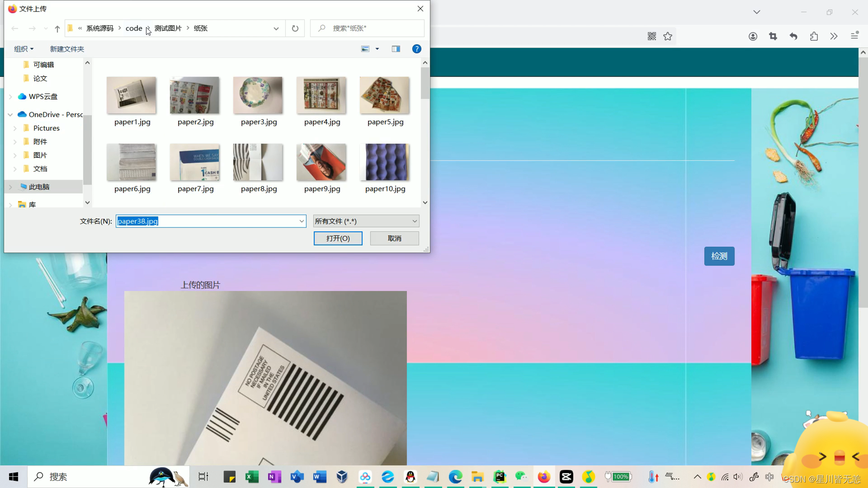
Task: Open Firefox account profile icon
Action: click(x=753, y=37)
